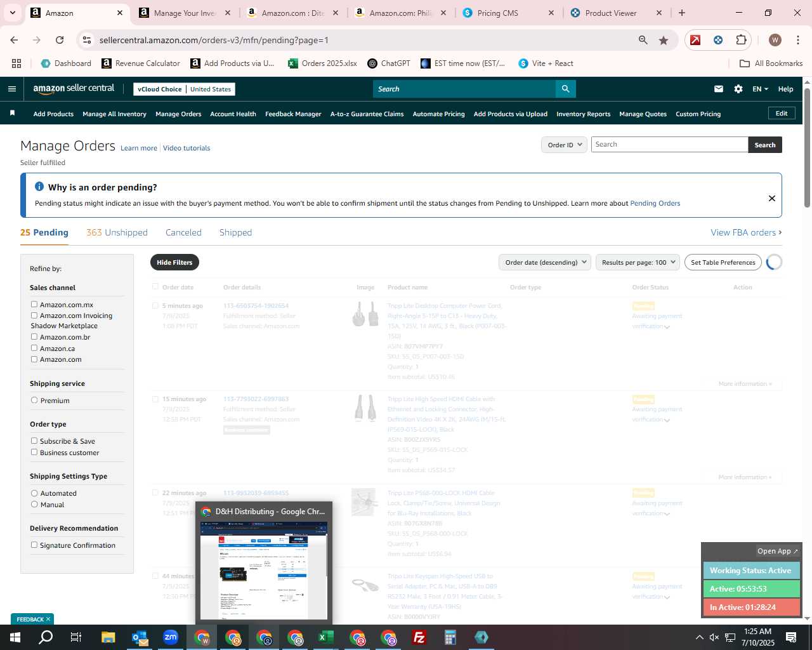Click the Chrome profile avatar

tap(775, 40)
